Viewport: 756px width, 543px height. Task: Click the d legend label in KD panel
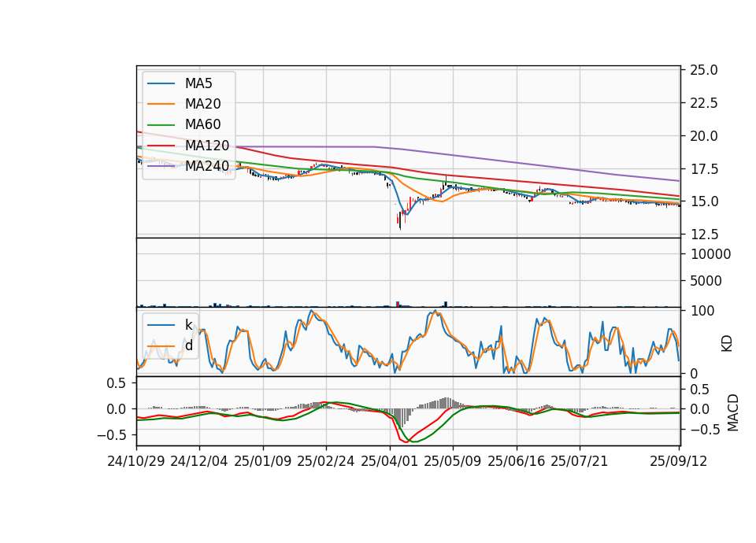(x=188, y=345)
